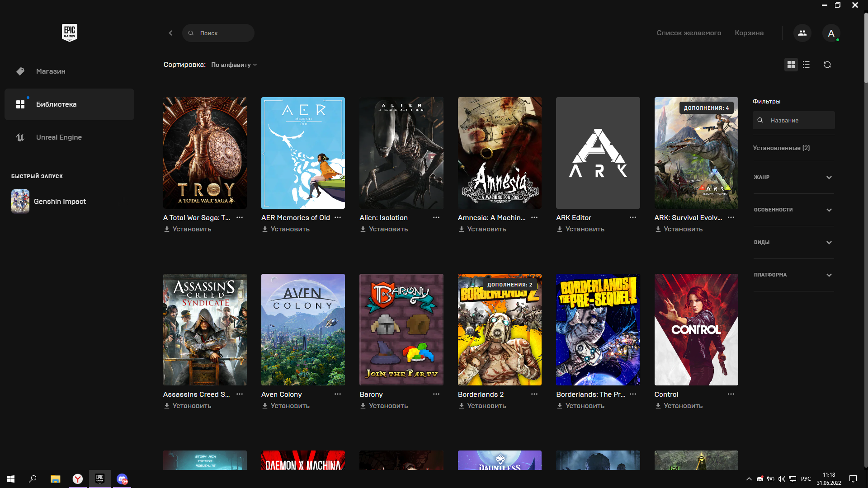Viewport: 868px width, 488px height.
Task: Show hidden system tray icons
Action: 749,479
